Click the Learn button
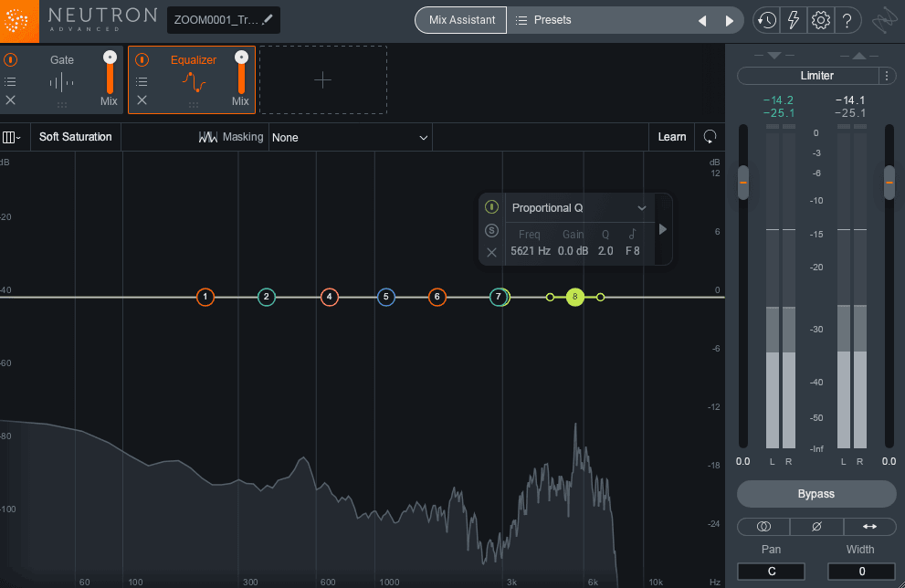The image size is (905, 588). (672, 137)
